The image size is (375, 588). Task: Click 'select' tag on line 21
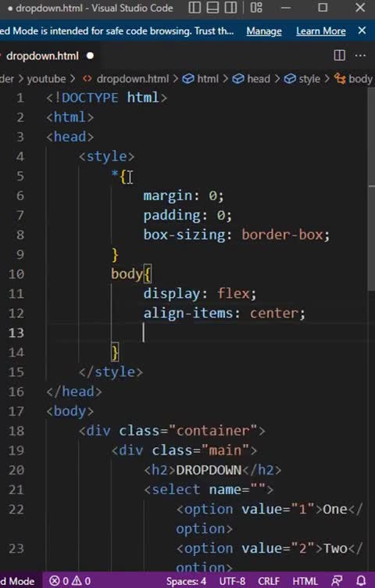(x=176, y=489)
